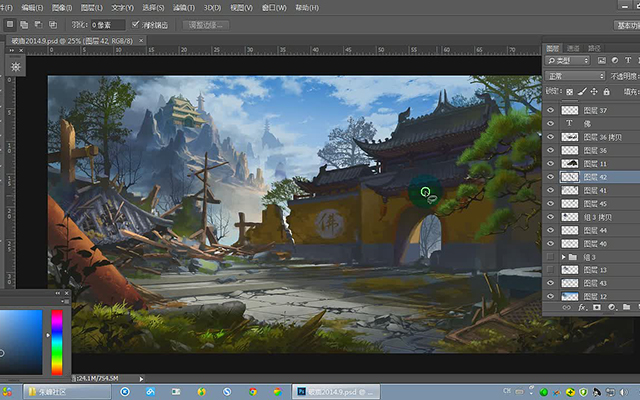Select the Add to selection mode icon
Viewport: 640px width, 400px height.
24,25
